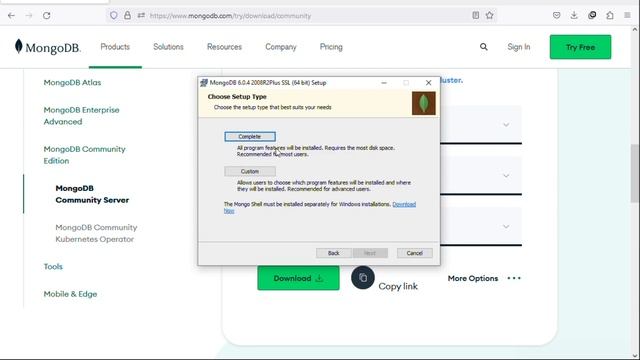Click the More Options ellipsis icon
640x360 pixels.
pyautogui.click(x=514, y=278)
